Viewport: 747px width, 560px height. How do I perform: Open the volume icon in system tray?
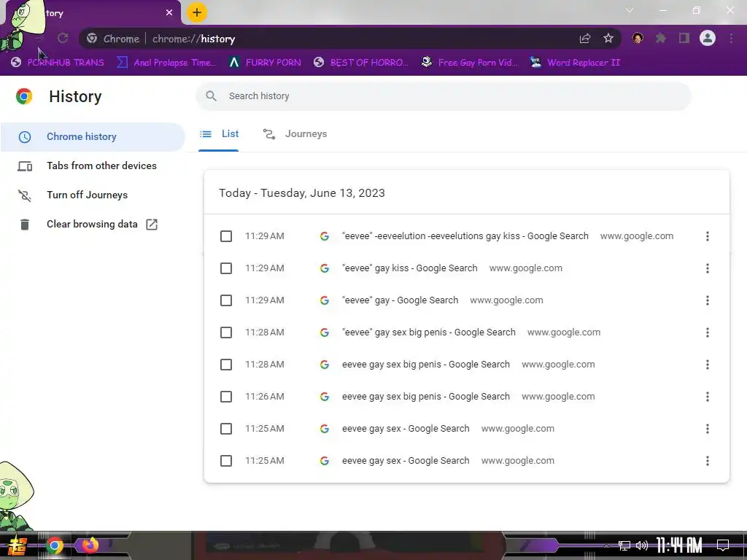(642, 545)
